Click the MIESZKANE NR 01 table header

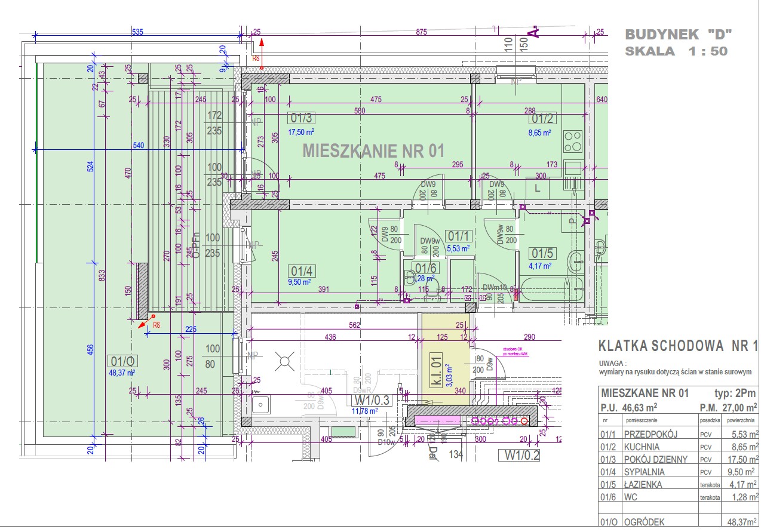coord(645,393)
